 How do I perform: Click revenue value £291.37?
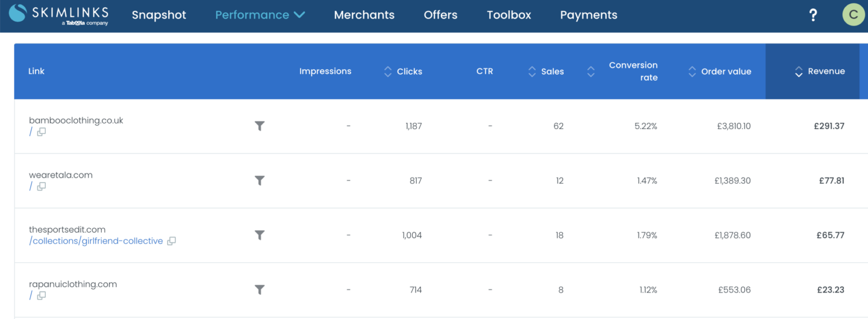click(829, 126)
